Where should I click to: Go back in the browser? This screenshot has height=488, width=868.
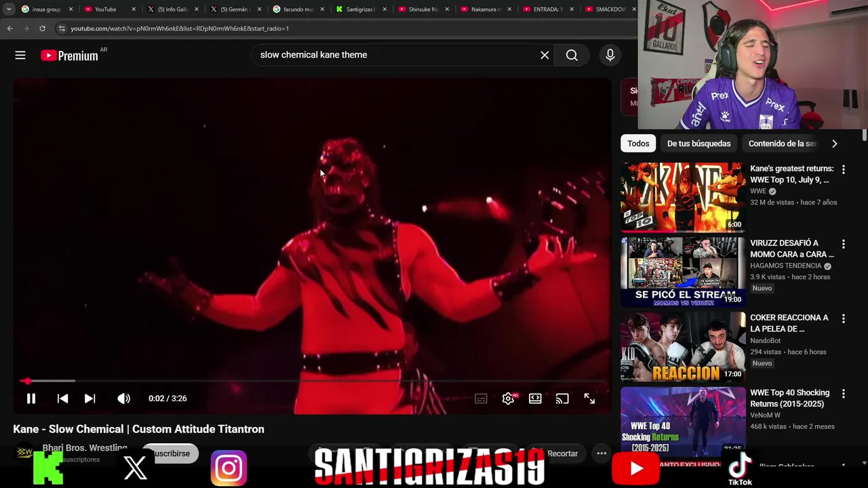9,28
